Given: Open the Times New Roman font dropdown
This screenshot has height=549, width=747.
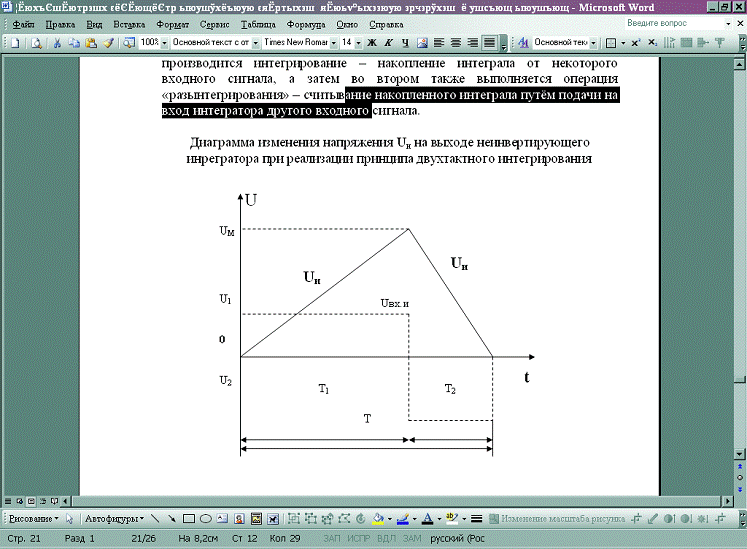Looking at the screenshot, I should (332, 43).
